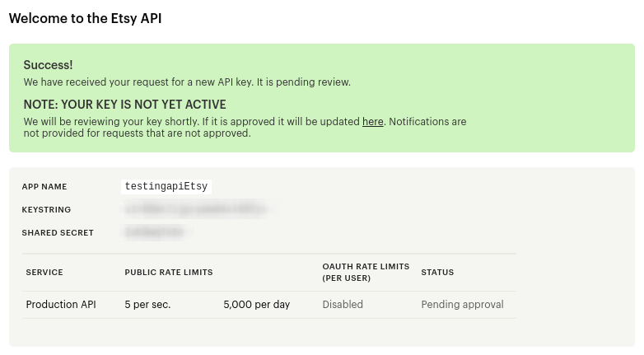Click the KEYSTRING label

coord(46,209)
